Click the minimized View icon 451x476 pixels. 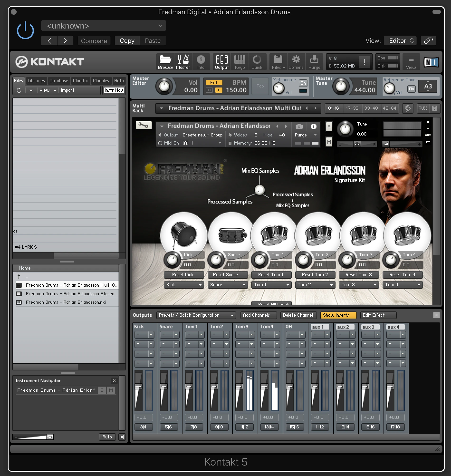coord(411,62)
